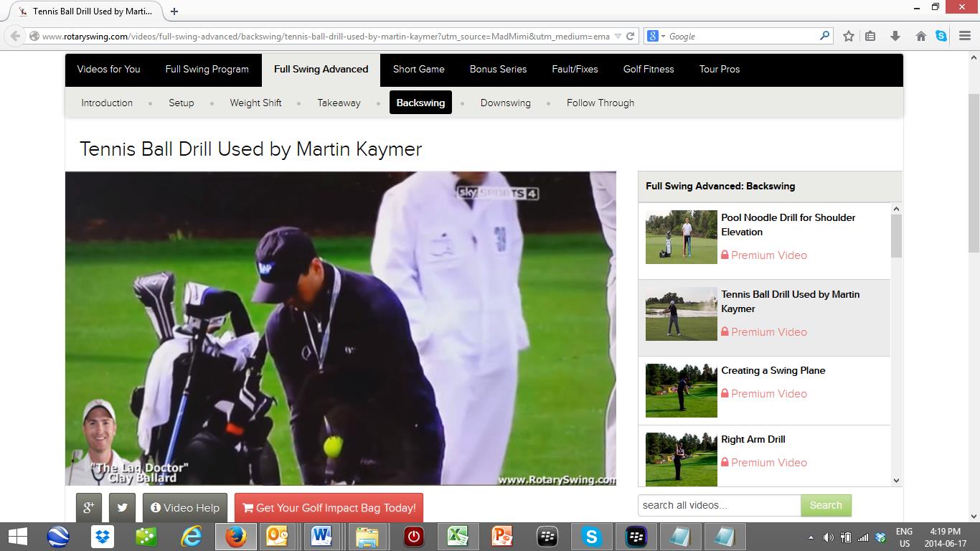Select the Full Swing Advanced tab

click(321, 70)
